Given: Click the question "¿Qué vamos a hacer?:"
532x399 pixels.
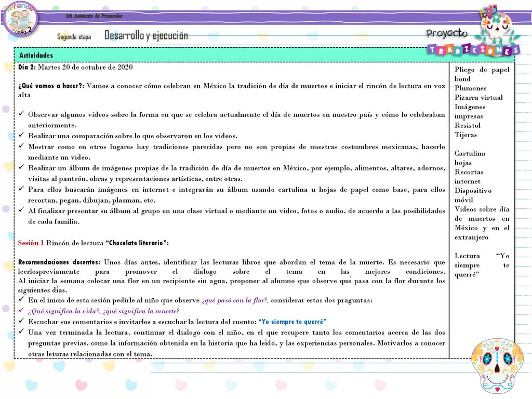Looking at the screenshot, I should click(x=51, y=86).
